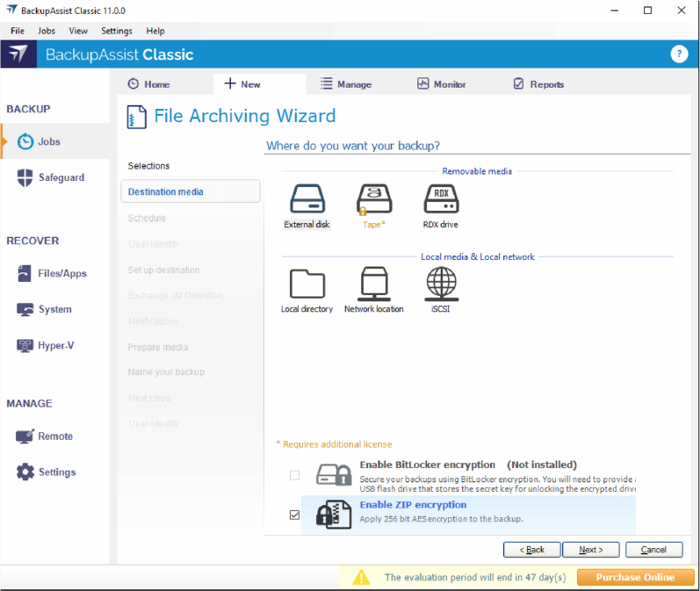Cancel the File Archiving Wizard
The height and width of the screenshot is (591, 700).
point(653,550)
